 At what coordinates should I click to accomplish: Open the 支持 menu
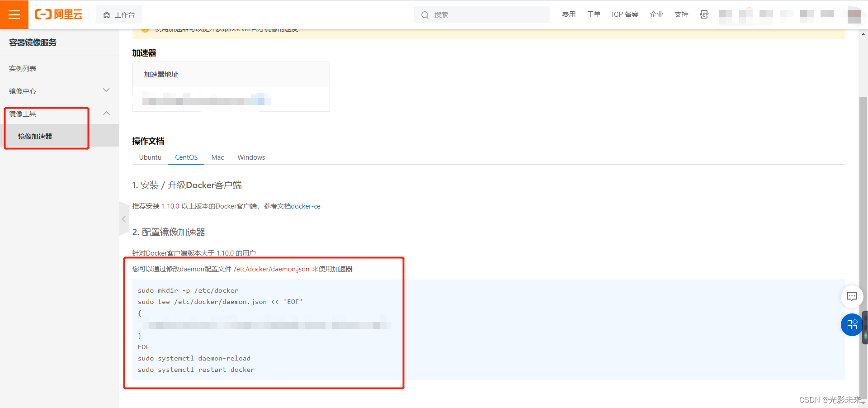click(681, 14)
